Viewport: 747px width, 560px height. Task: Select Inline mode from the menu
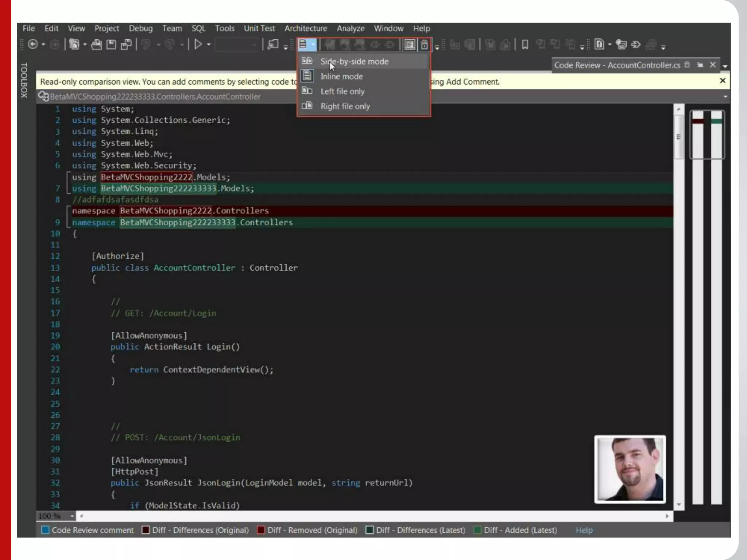click(341, 77)
